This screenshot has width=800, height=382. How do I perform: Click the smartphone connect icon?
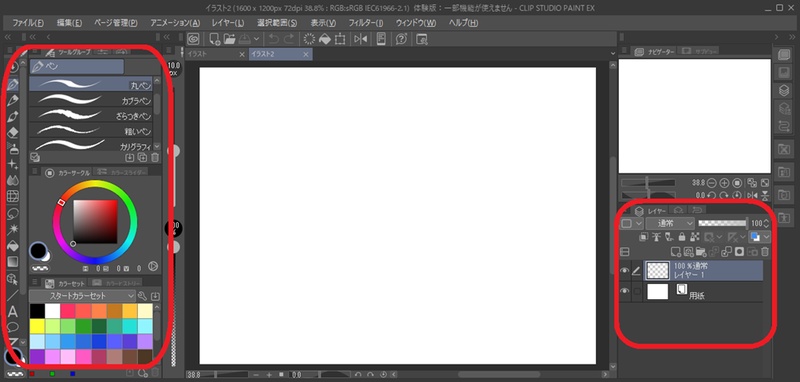381,39
